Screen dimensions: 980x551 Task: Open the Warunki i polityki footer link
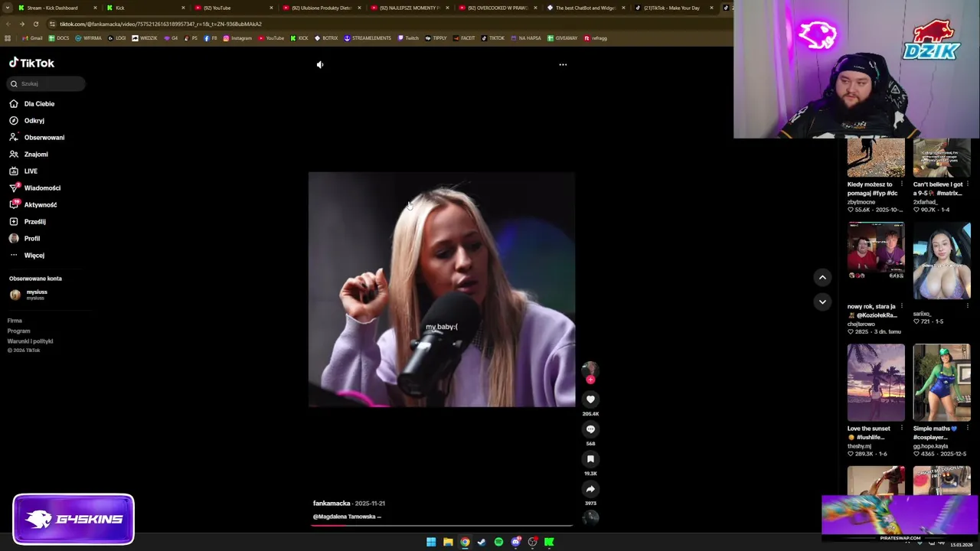click(30, 341)
